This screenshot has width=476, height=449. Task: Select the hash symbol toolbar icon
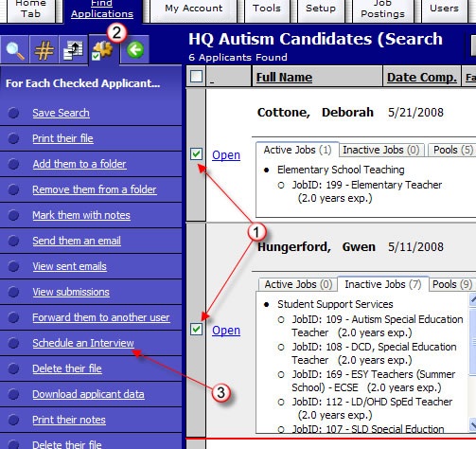[x=44, y=50]
